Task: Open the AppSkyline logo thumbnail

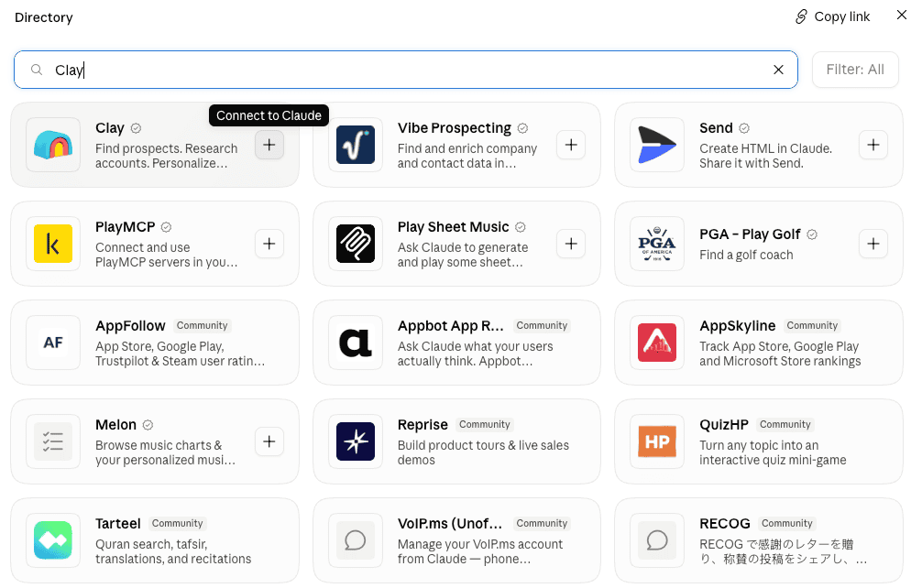Action: pyautogui.click(x=657, y=343)
